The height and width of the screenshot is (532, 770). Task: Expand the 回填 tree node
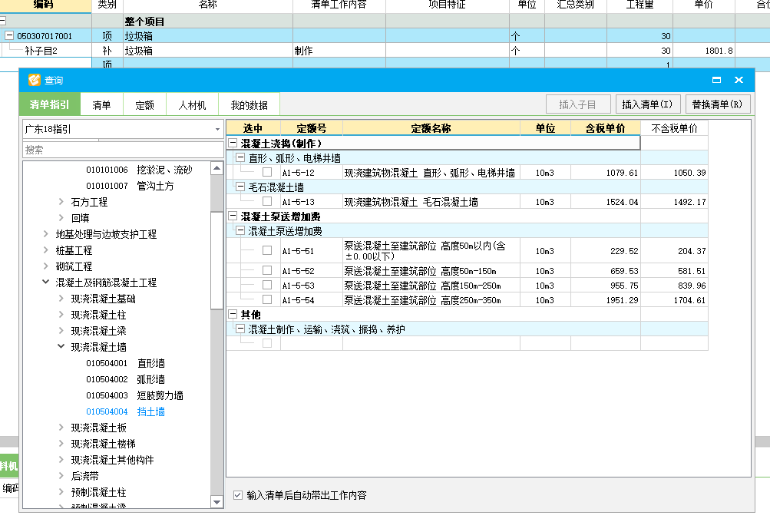61,217
